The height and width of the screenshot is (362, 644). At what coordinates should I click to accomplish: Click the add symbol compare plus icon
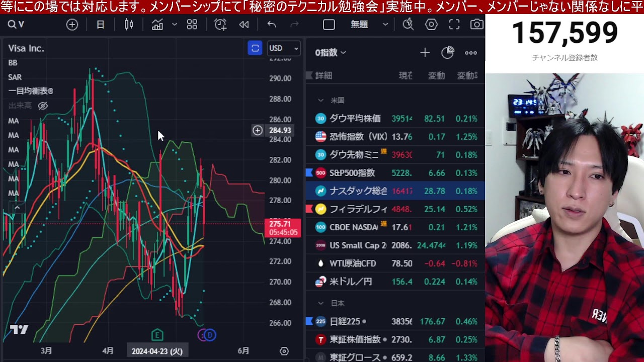[72, 25]
